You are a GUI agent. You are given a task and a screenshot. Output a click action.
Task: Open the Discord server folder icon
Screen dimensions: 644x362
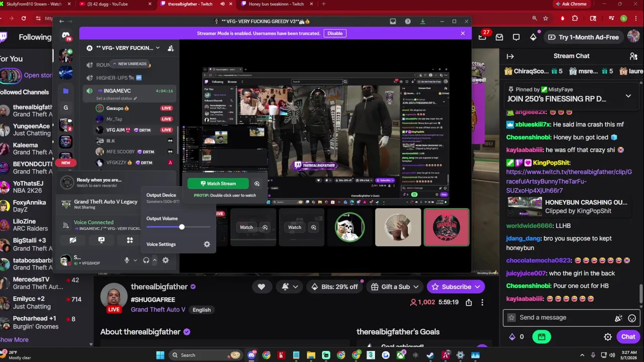[x=65, y=91]
